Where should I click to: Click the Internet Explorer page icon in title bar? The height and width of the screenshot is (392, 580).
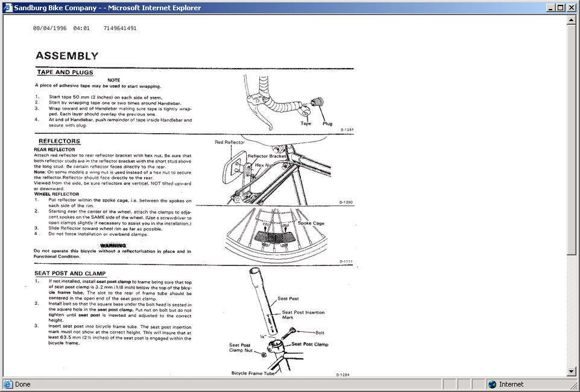pos(7,8)
